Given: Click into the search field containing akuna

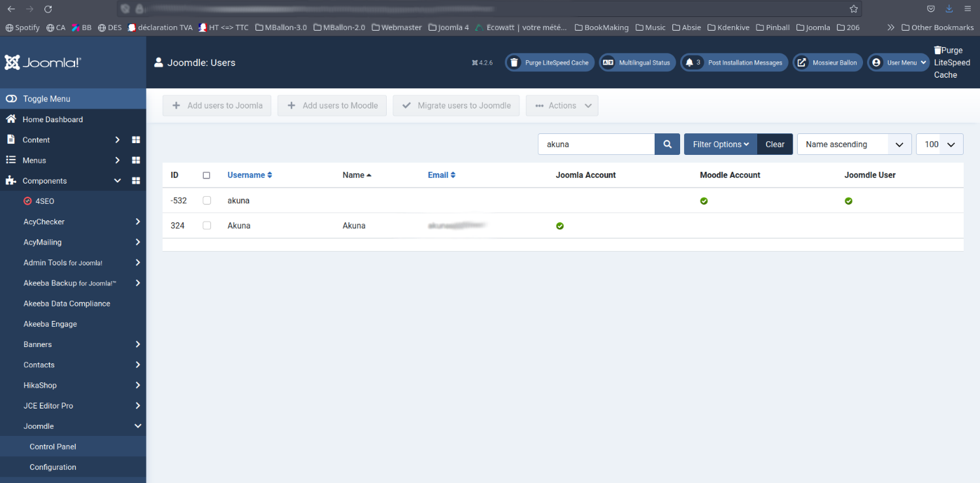Looking at the screenshot, I should (x=596, y=144).
